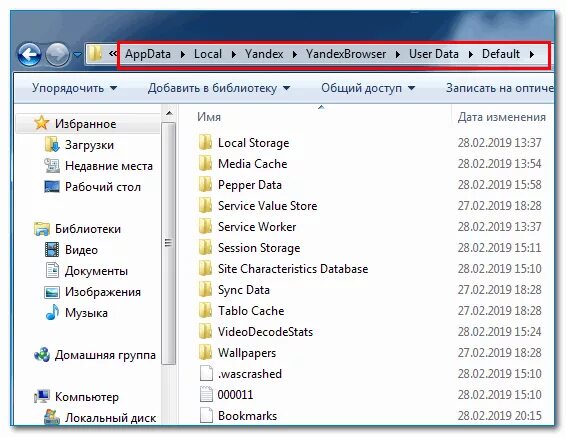566x437 pixels.
Task: Click the greyed Forward navigation arrow
Action: (57, 55)
